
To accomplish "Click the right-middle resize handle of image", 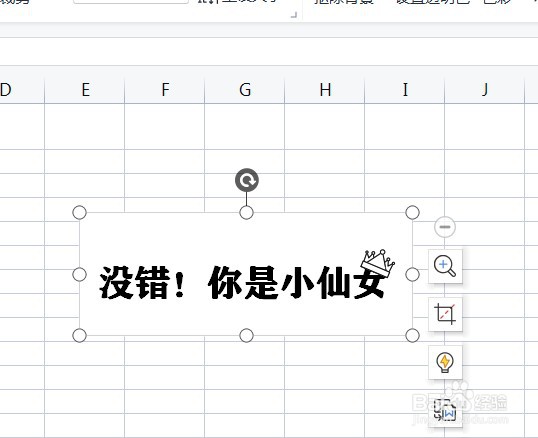I will coord(412,274).
